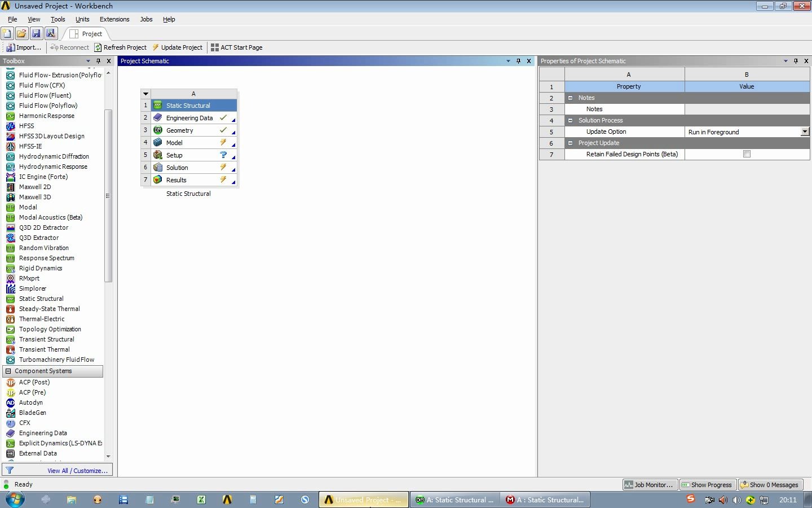Click the Save project disk icon
This screenshot has width=812, height=508.
tap(36, 33)
